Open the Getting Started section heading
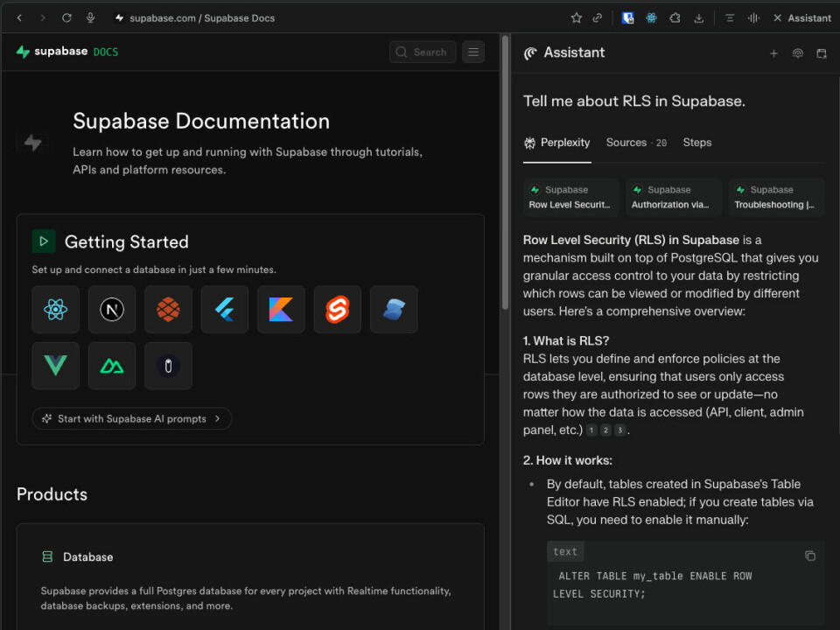 pyautogui.click(x=126, y=241)
